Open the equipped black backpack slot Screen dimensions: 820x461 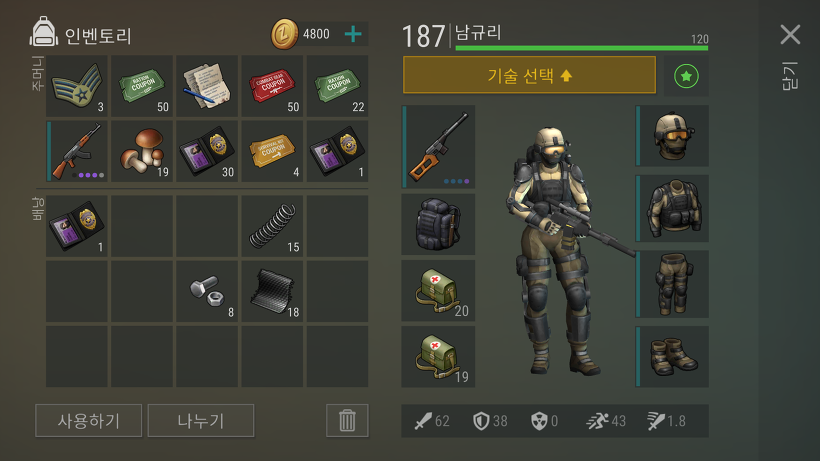(438, 224)
